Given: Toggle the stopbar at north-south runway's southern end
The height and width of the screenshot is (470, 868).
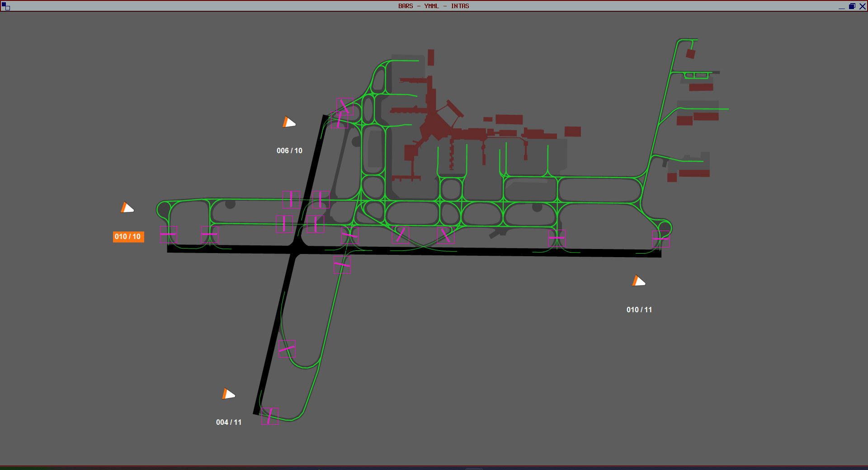Looking at the screenshot, I should tap(269, 416).
